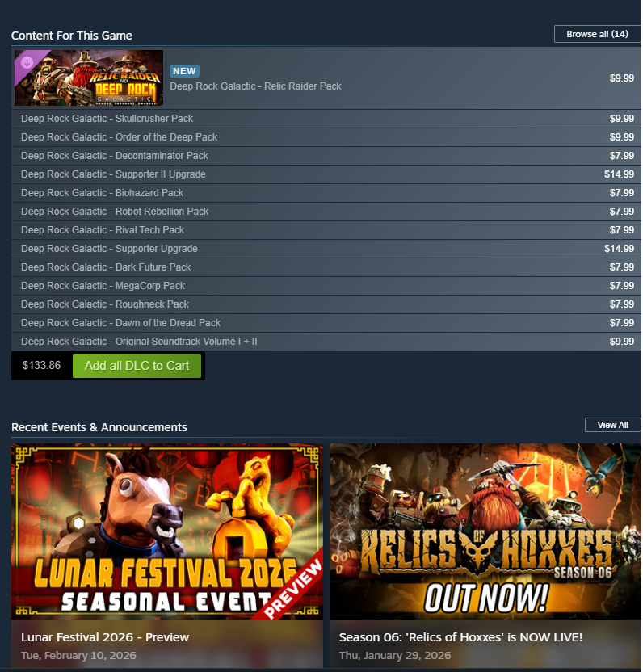The image size is (643, 672).
Task: Select the Robot Rebellion Pack row
Action: pos(326,212)
